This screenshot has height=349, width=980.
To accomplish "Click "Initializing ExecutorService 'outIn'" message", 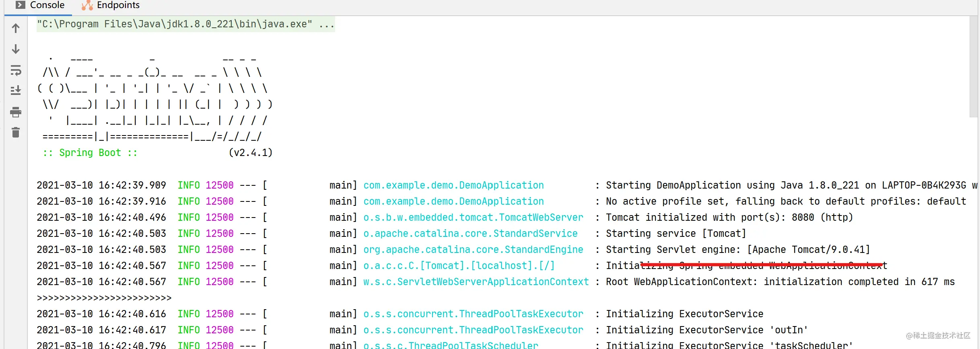I will [x=707, y=330].
